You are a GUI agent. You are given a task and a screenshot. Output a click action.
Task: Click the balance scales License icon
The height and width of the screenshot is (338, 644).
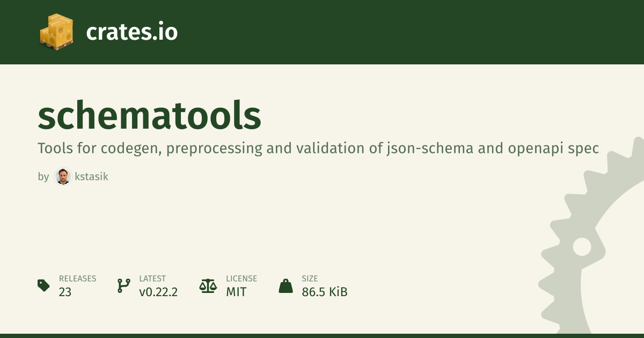click(x=207, y=285)
